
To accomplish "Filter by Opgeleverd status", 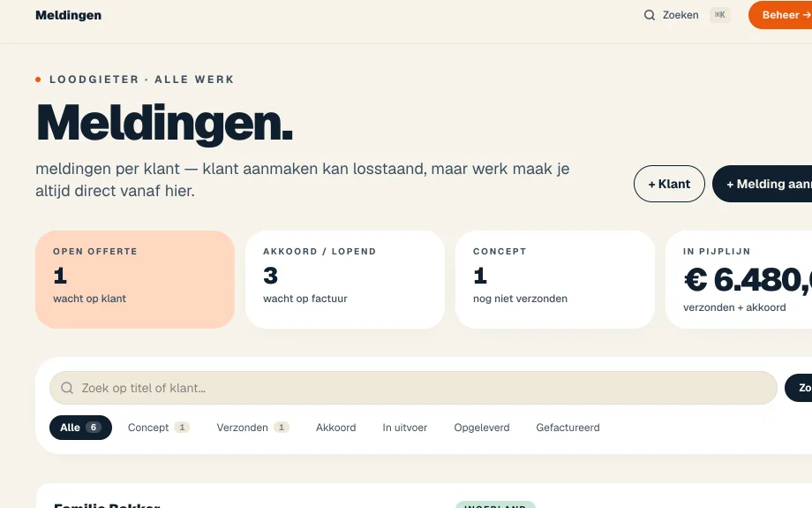I will coord(482,428).
